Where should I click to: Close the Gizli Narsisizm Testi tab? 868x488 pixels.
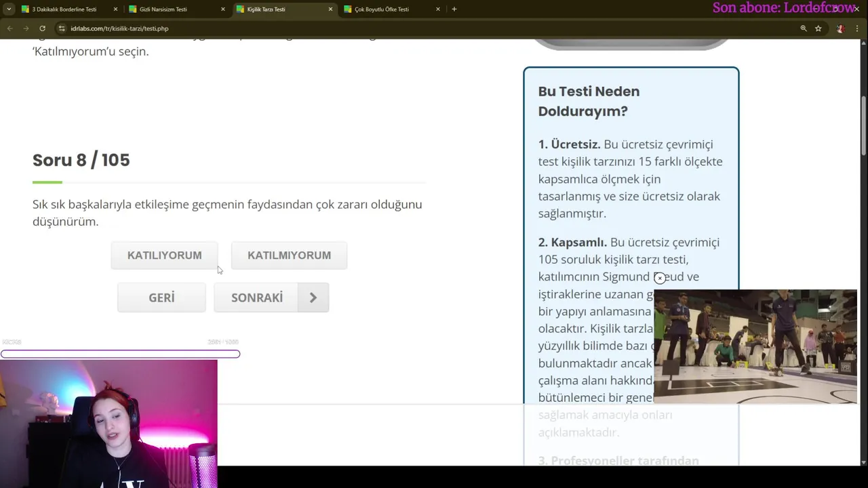click(x=222, y=9)
